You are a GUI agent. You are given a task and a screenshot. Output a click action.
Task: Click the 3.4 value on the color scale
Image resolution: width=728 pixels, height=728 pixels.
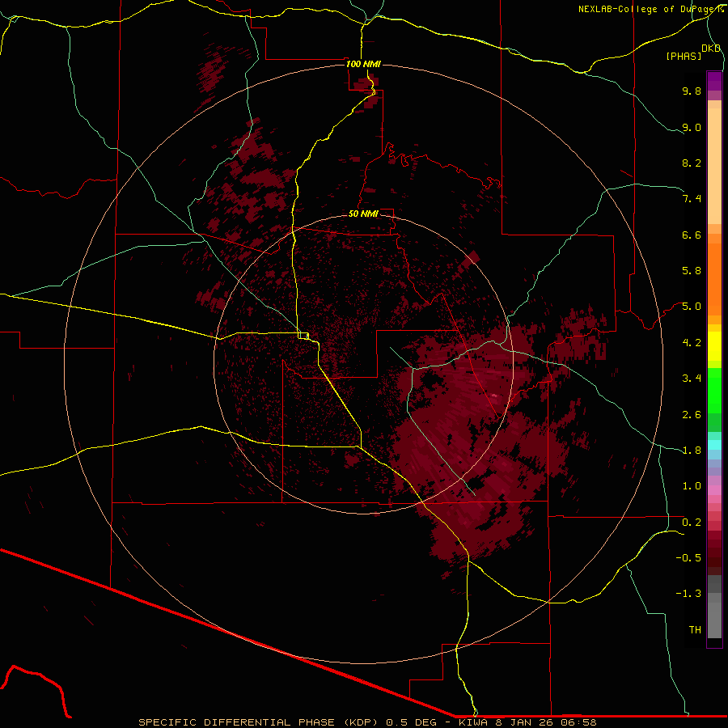pos(692,379)
